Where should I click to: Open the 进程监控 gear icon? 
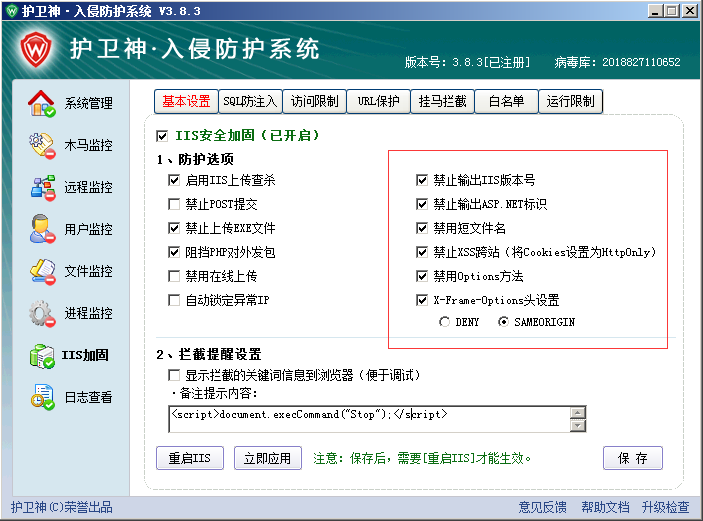(42, 313)
